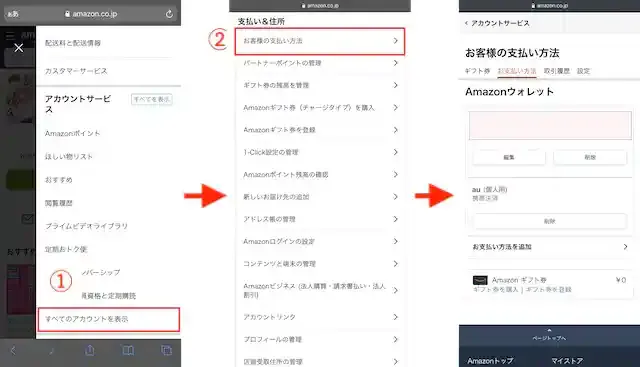Tap the reload icon in the amazon.co.jp address bar

pos(169,14)
